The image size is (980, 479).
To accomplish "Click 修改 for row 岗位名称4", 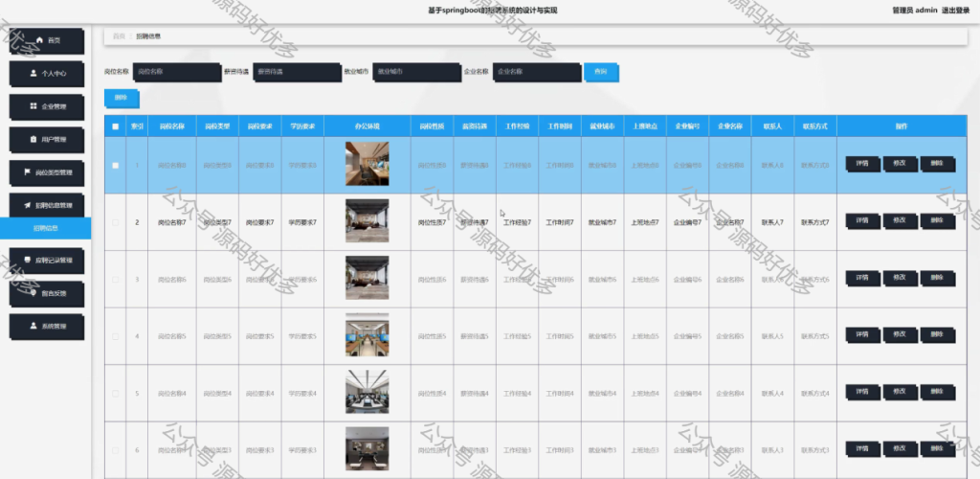I will pos(900,392).
